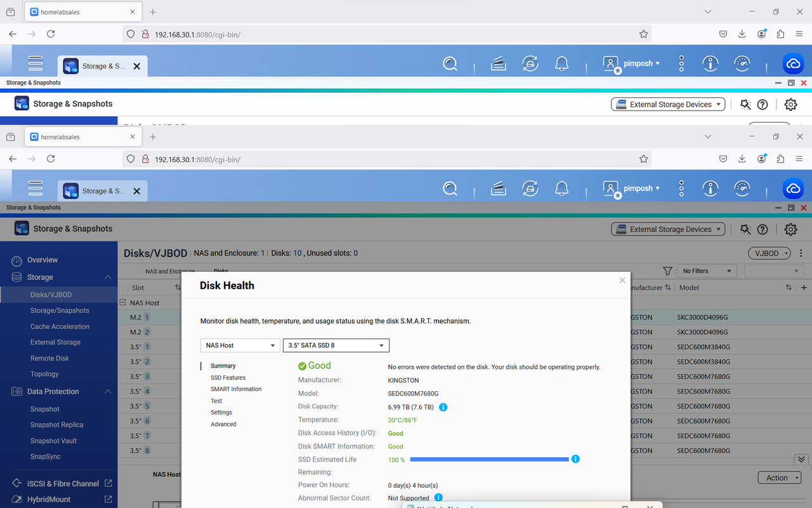Open QTS search in background browser window
812x508 pixels.
[450, 63]
